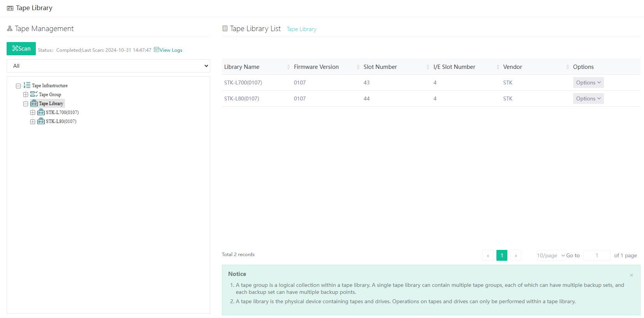This screenshot has width=644, height=318.
Task: Click the STK-L700(0107) library icon in tree
Action: pos(41,112)
